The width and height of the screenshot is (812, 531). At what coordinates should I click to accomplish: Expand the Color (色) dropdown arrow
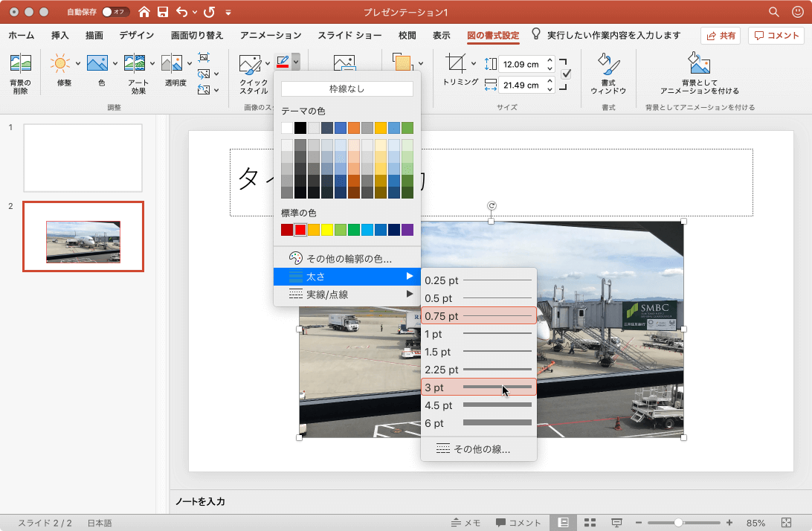click(115, 64)
